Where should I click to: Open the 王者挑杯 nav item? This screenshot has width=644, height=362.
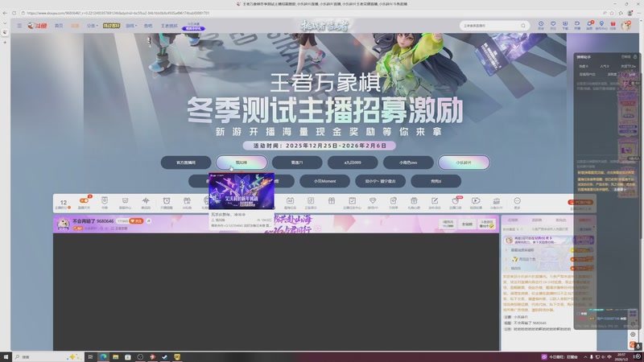coord(169,26)
